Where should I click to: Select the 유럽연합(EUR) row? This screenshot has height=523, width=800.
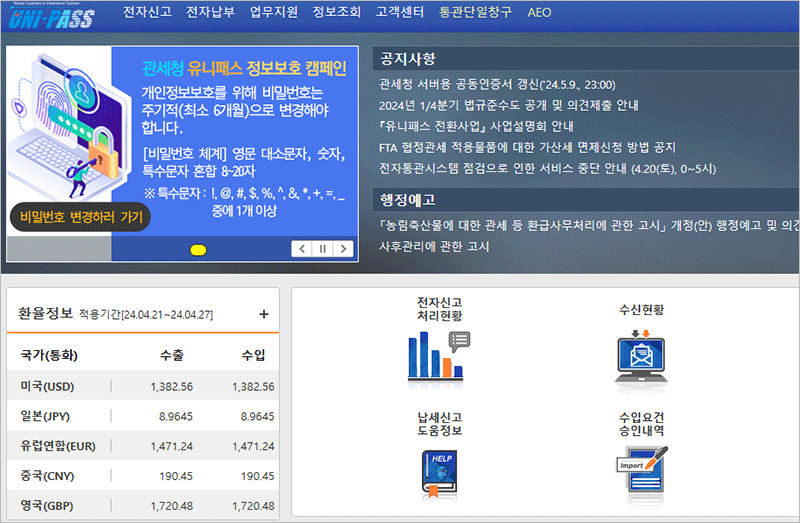click(143, 445)
